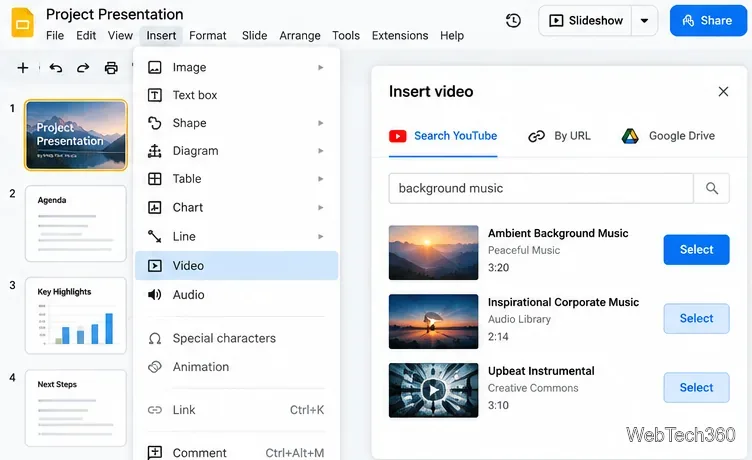Select the Upbeat Instrumental video
752x460 pixels.
696,388
